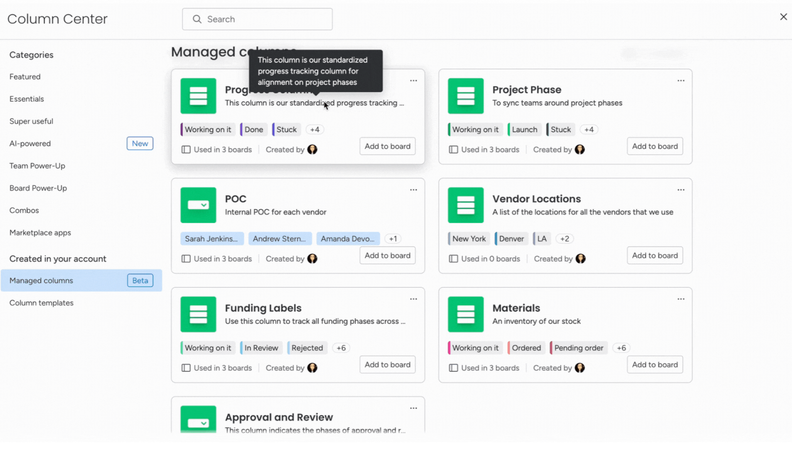Close the Column Center dialog

click(783, 17)
